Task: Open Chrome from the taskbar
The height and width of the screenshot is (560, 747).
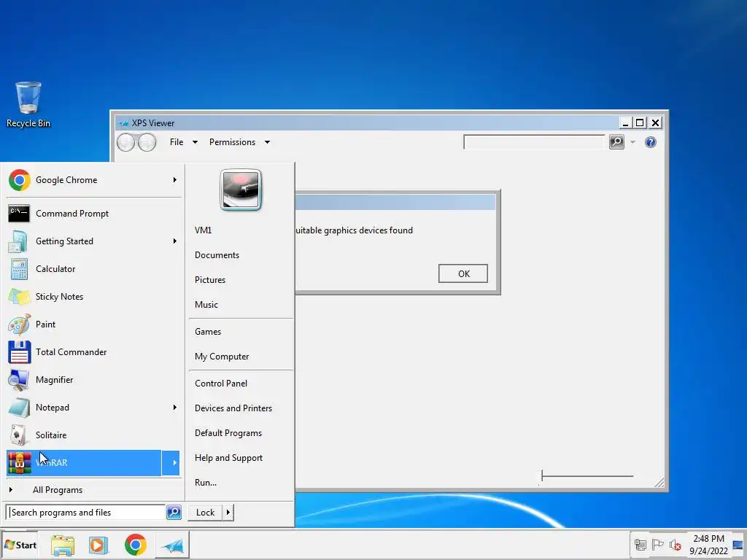Action: click(136, 545)
